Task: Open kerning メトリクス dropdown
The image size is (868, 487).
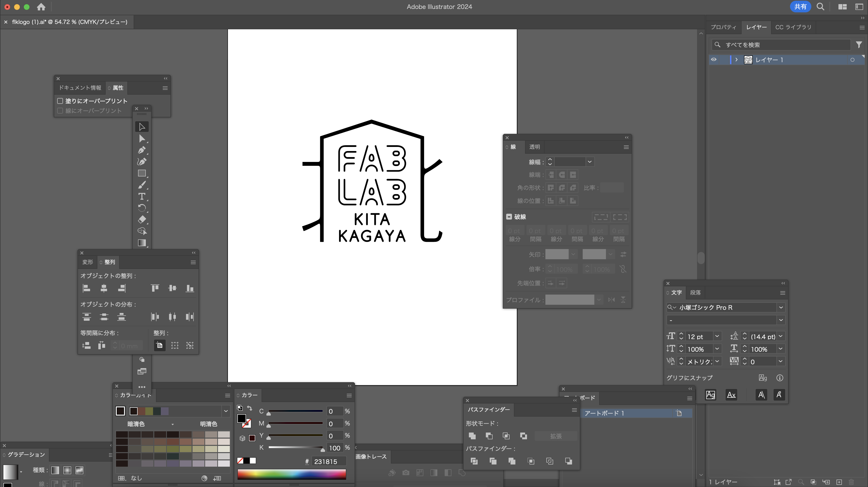Action: (717, 361)
